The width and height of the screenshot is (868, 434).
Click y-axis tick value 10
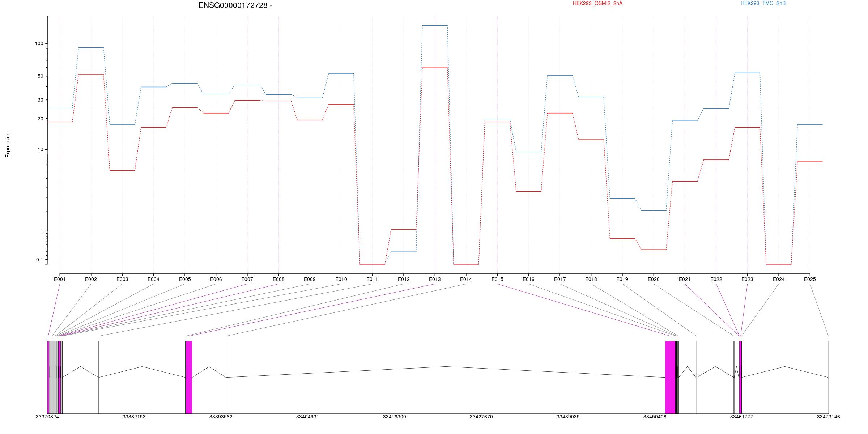point(40,149)
